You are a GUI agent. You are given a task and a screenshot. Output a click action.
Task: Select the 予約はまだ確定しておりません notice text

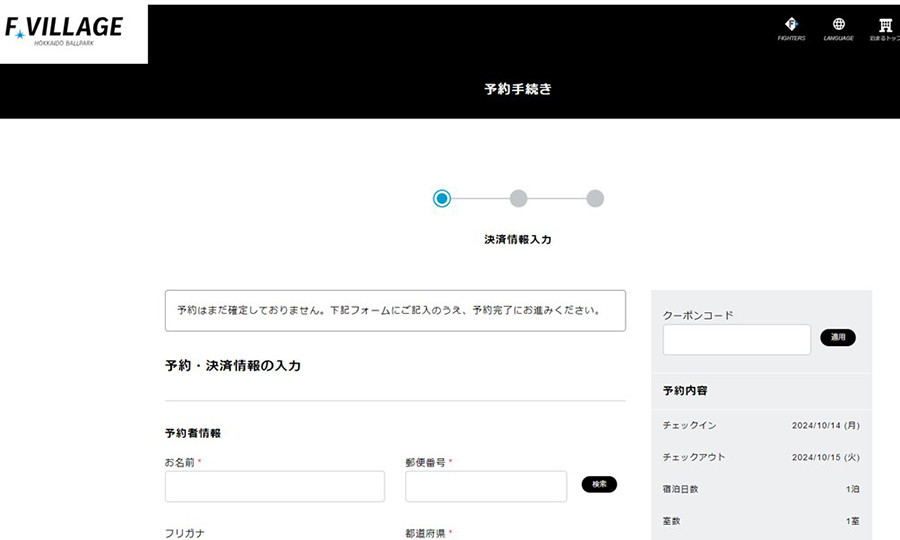click(389, 310)
